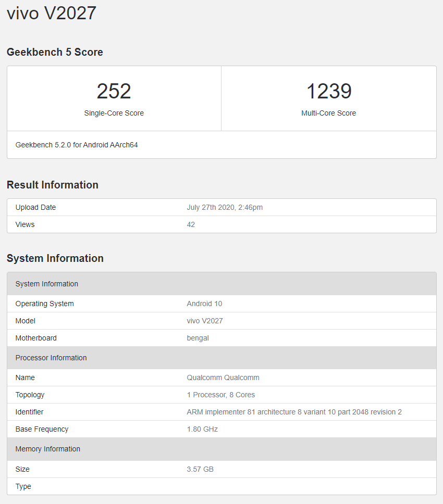Click the Result Information heading

pyautogui.click(x=52, y=185)
